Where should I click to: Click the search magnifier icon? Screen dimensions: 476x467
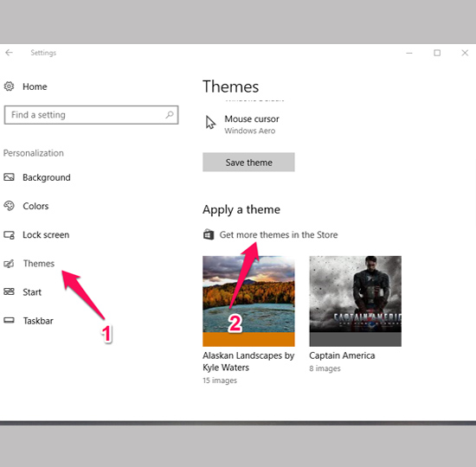tap(170, 115)
